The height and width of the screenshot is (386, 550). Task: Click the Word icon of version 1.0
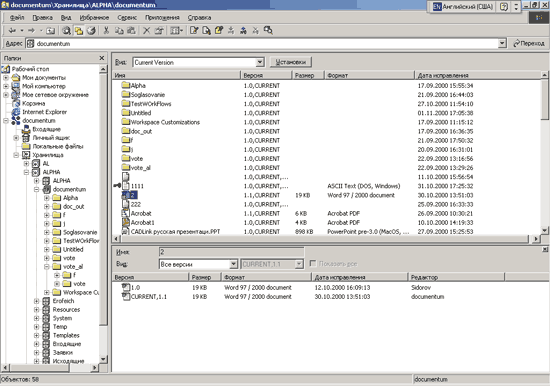(x=126, y=287)
